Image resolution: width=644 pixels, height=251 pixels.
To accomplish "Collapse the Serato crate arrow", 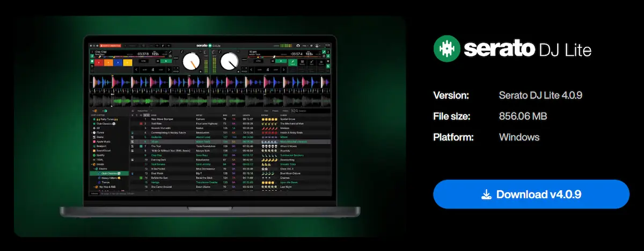I will pyautogui.click(x=92, y=164).
